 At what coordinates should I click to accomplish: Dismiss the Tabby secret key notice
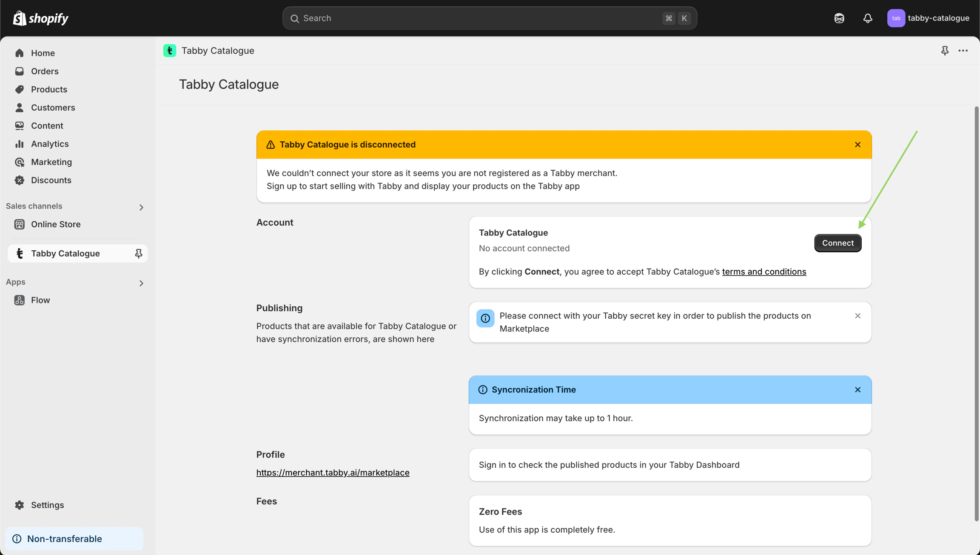click(x=857, y=316)
